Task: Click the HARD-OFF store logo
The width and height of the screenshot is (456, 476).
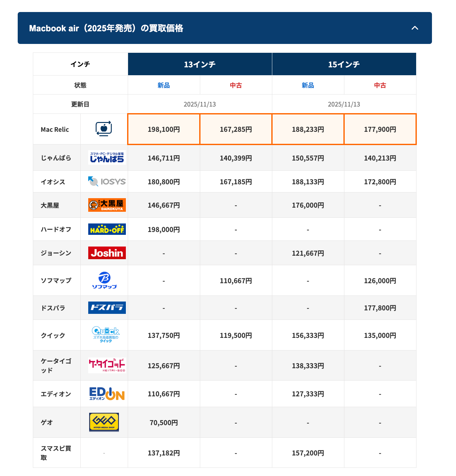Action: tap(107, 229)
